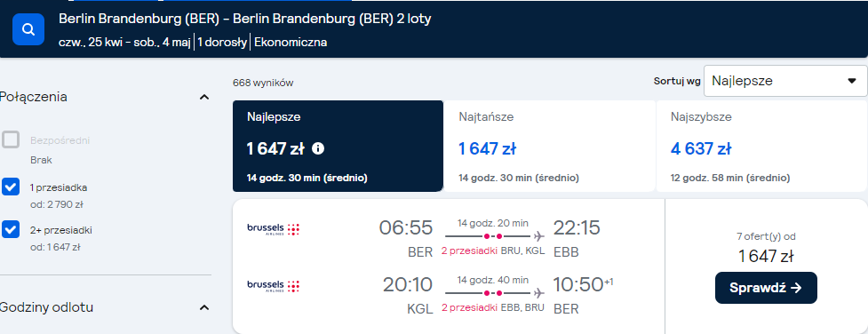Click stopover dots on 14 godz. 40 min route
Screen dimensions: 868x334
(x=493, y=293)
